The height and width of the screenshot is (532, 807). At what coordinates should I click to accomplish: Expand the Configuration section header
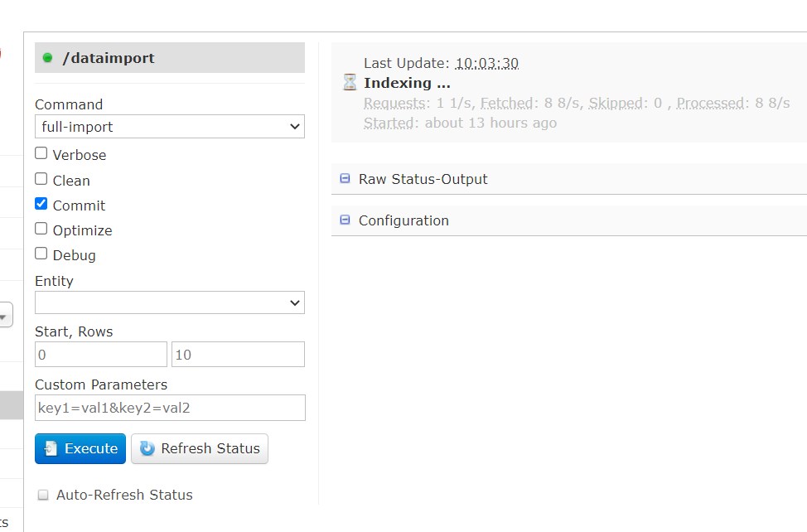point(569,220)
